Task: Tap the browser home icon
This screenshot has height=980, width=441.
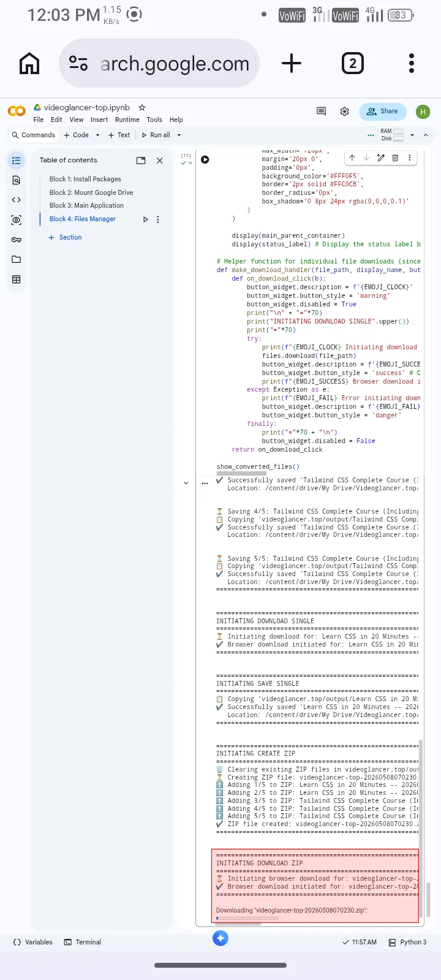Action: pos(29,63)
